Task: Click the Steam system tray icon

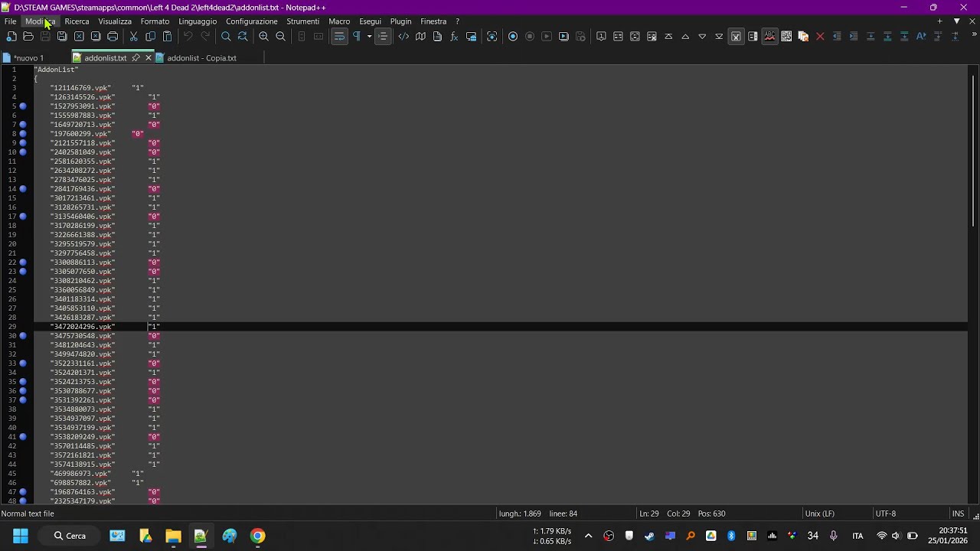Action: pyautogui.click(x=649, y=536)
